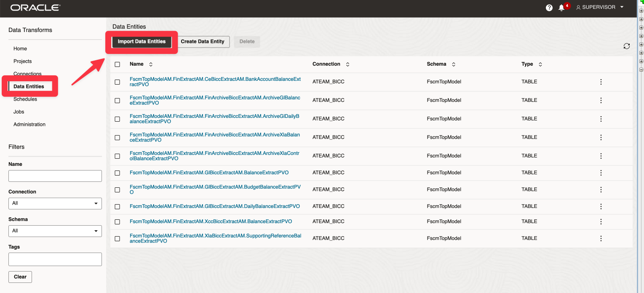Expand the SUPERVISOR account menu chevron
This screenshot has width=644, height=293.
pos(621,7)
